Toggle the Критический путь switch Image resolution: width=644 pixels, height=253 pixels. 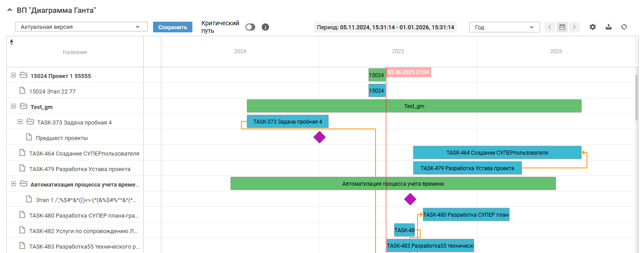tap(250, 27)
